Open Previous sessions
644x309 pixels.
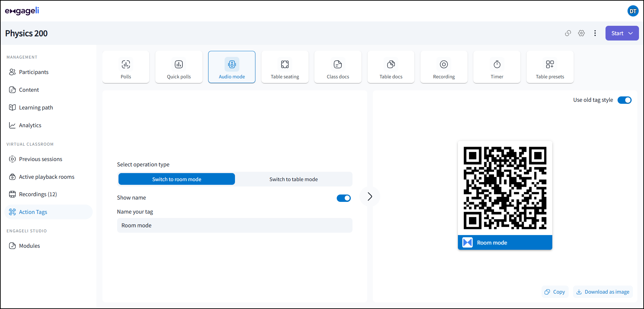point(49,159)
